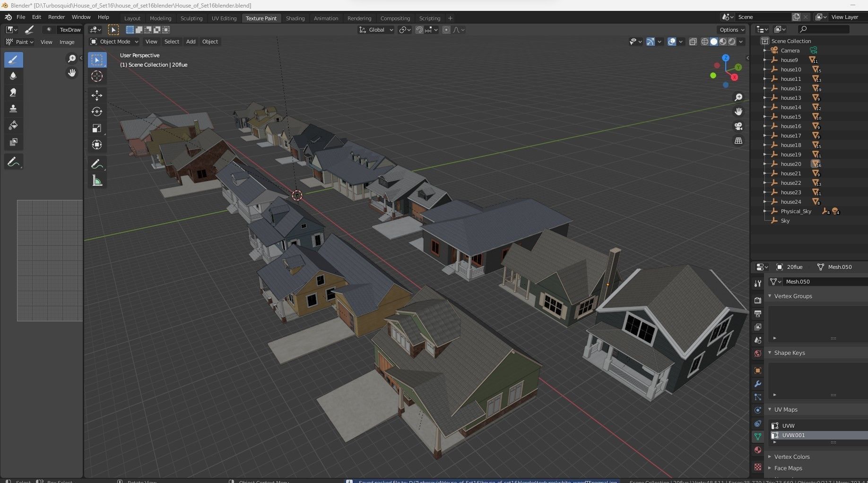Expand house20 tree item in outliner
This screenshot has width=868, height=483.
765,164
